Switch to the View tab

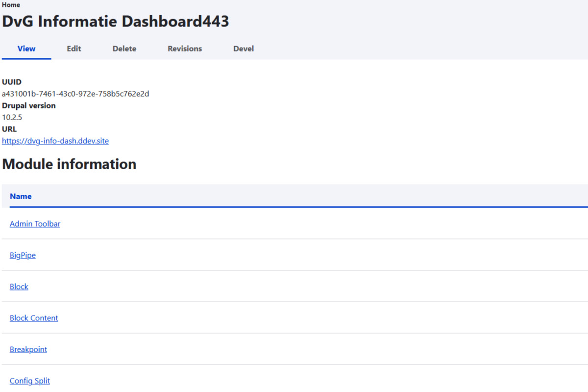(x=26, y=49)
